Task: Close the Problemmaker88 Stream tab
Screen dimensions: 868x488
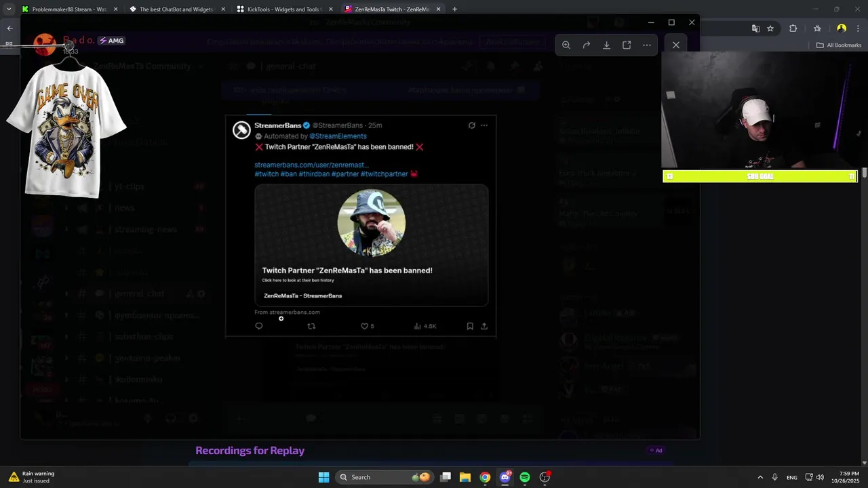Action: click(x=115, y=9)
